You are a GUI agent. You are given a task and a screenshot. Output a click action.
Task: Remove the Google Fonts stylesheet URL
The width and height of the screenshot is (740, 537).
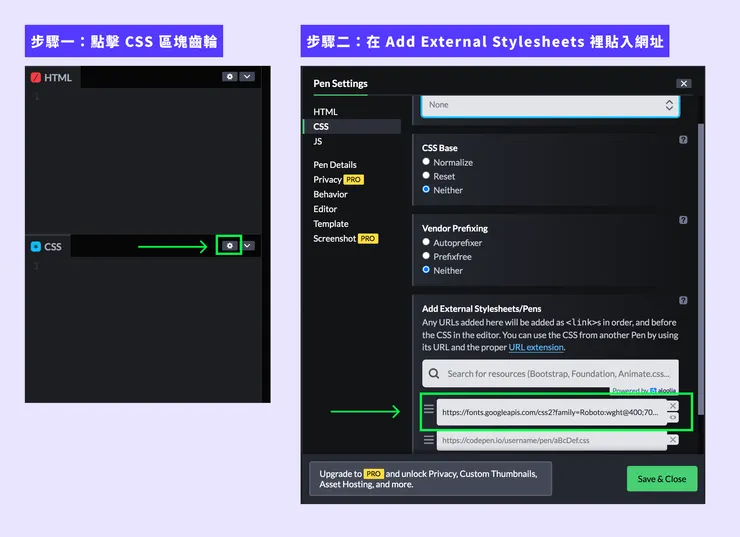point(673,406)
